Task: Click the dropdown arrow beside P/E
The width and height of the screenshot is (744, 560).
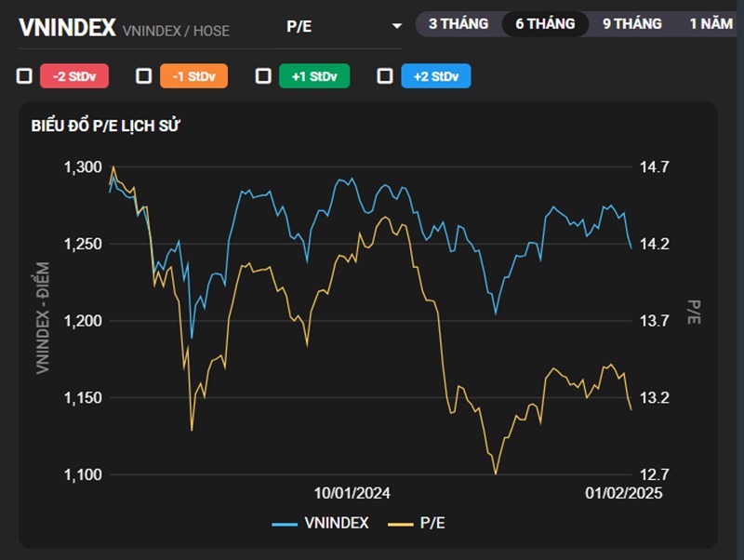Action: click(x=397, y=26)
